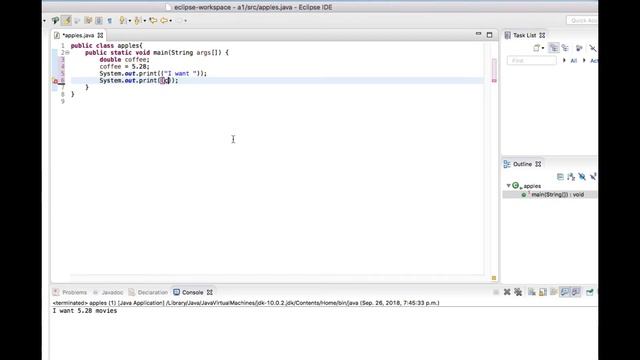Click the Task List toolbar's rightmost crossed icon
Viewport: 640px width, 360px height.
(593, 48)
